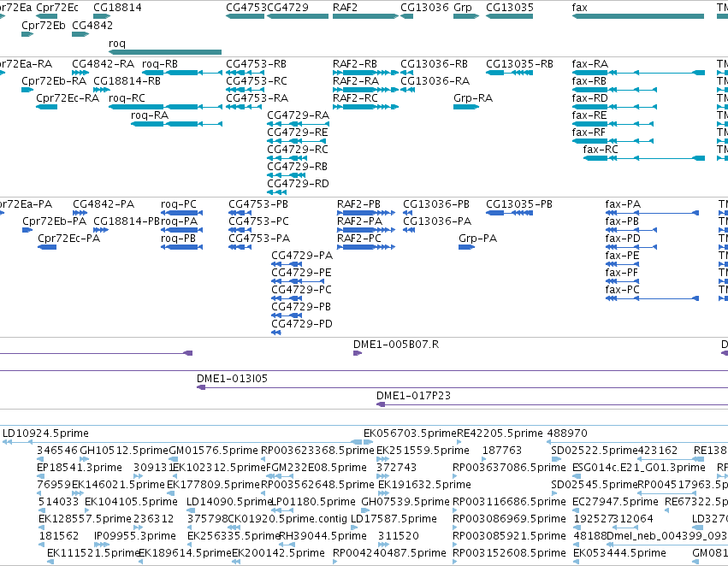Click the Cpr72Ec gene label

click(57, 8)
